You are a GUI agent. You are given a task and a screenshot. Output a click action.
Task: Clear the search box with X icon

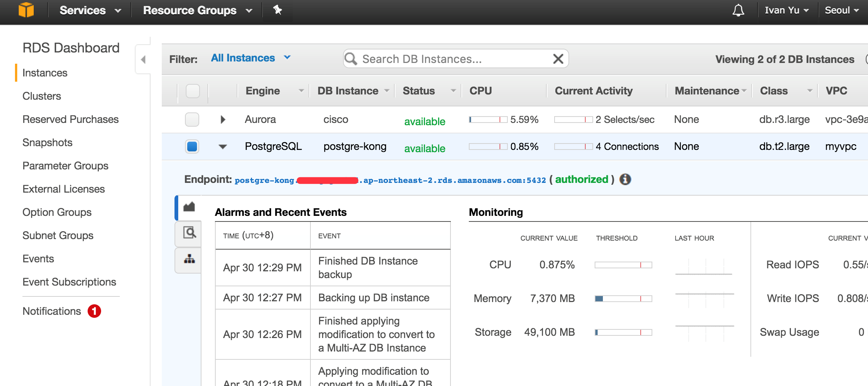tap(558, 59)
